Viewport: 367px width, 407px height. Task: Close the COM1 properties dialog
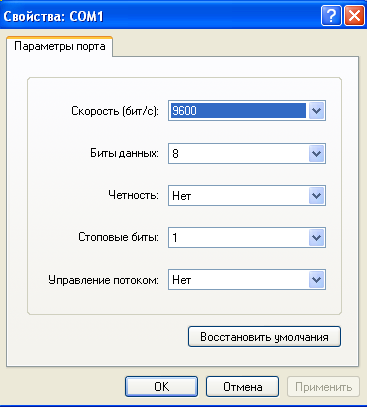[x=354, y=16]
